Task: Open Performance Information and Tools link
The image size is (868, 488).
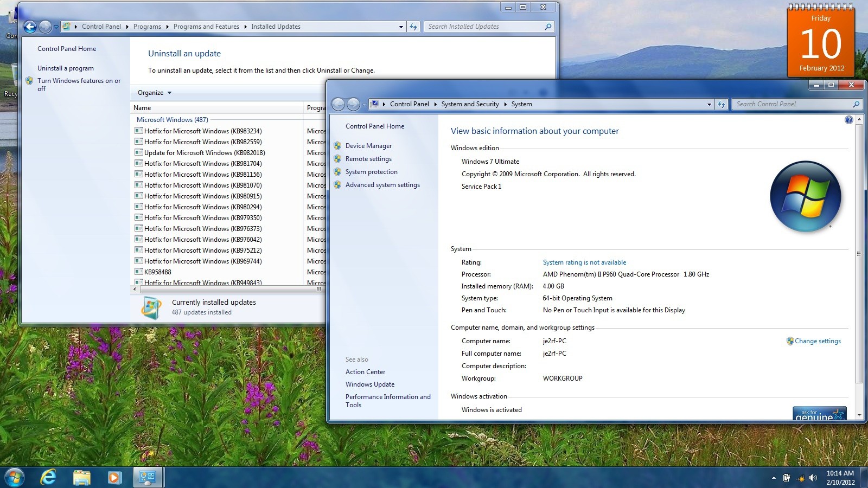Action: click(x=388, y=401)
